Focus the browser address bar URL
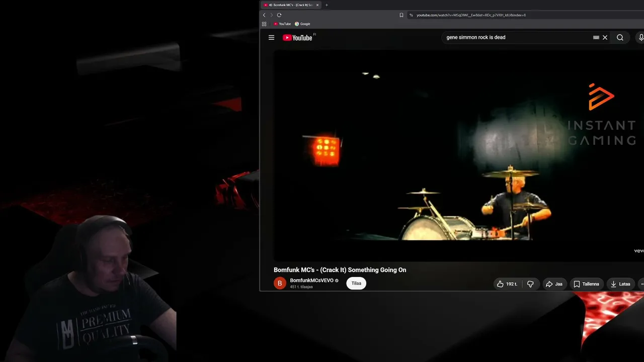644x362 pixels. (x=471, y=15)
